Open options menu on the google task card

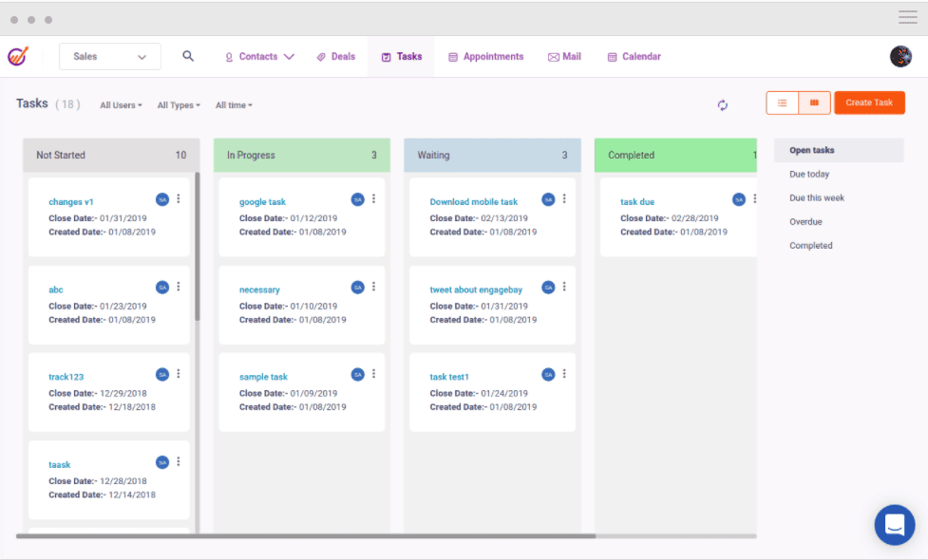point(373,198)
